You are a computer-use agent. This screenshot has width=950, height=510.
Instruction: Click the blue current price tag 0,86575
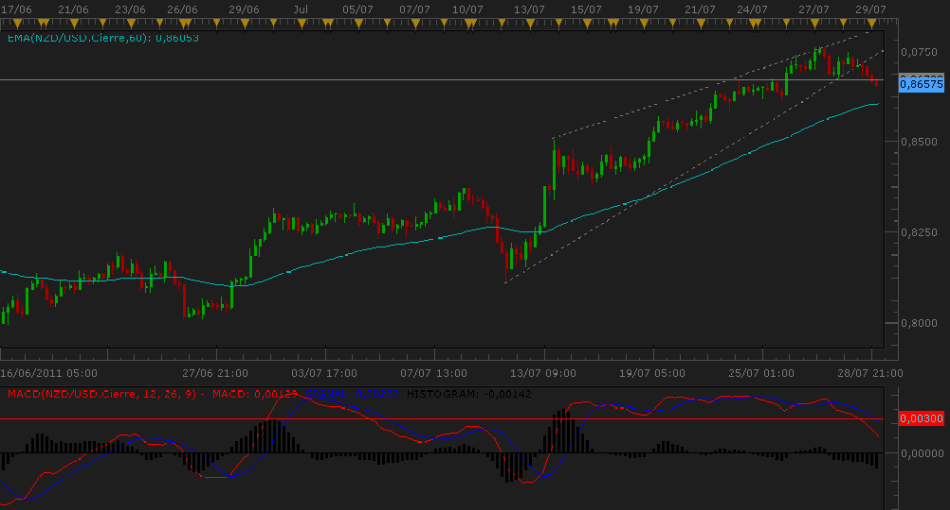tap(921, 85)
